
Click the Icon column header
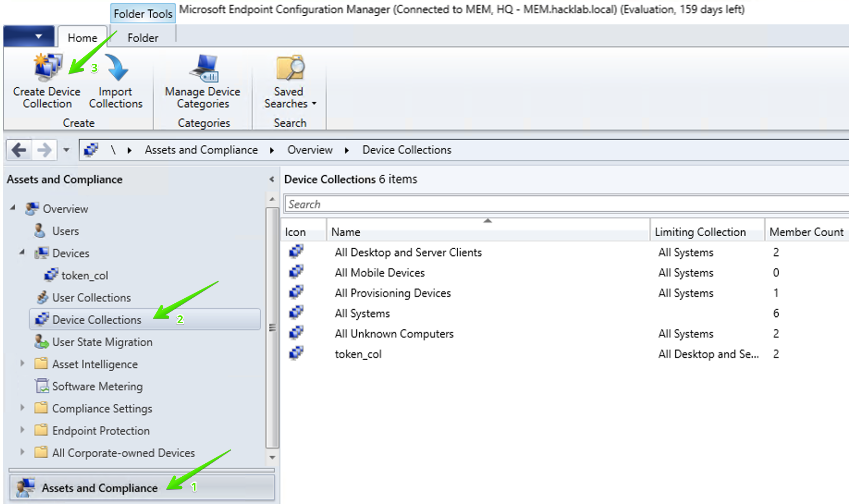304,232
